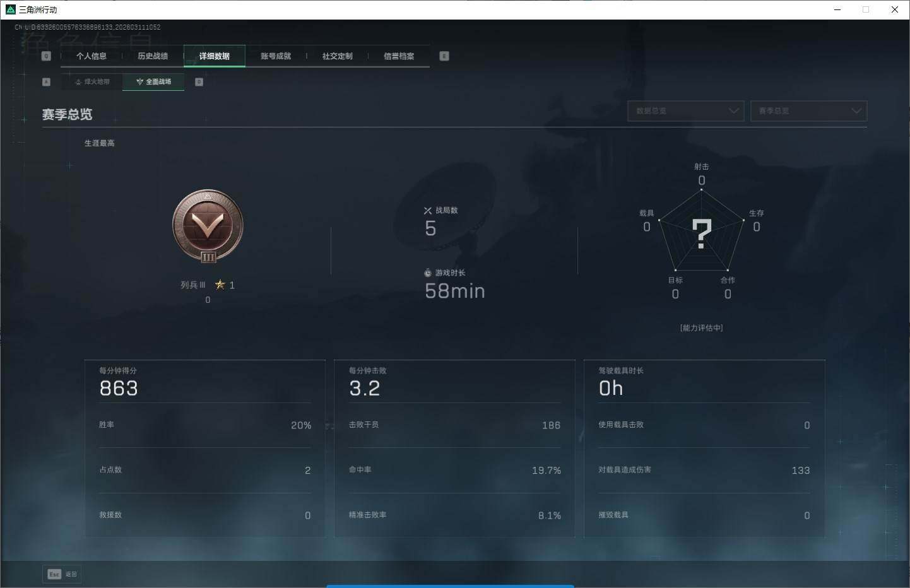Open the 个人信息 tab
The height and width of the screenshot is (588, 910).
click(x=92, y=56)
